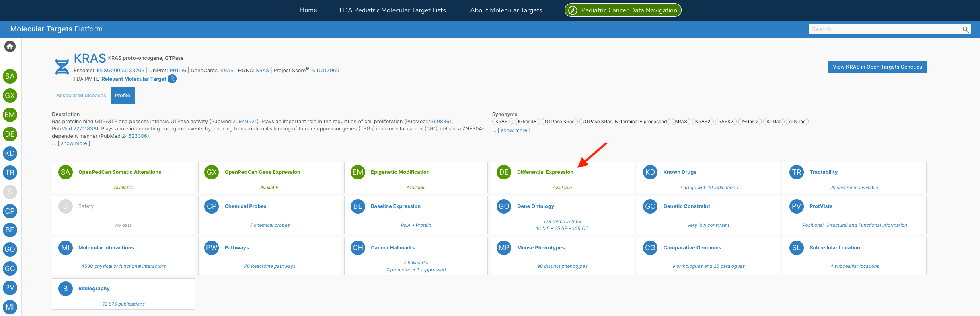980x316 pixels.
Task: Click the CG circle in Comparative Genomics card
Action: tap(650, 248)
